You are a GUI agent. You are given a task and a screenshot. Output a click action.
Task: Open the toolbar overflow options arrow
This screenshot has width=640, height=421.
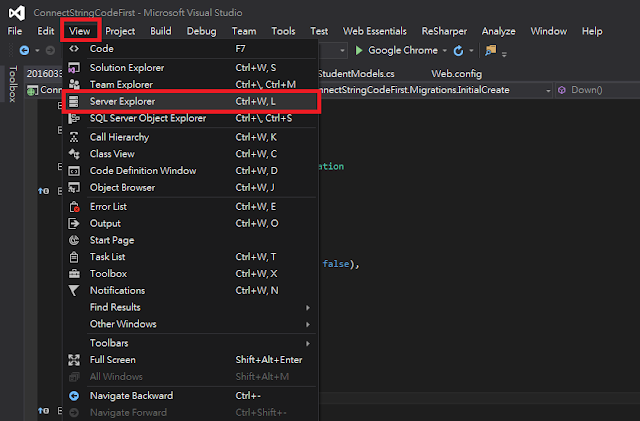(x=504, y=54)
